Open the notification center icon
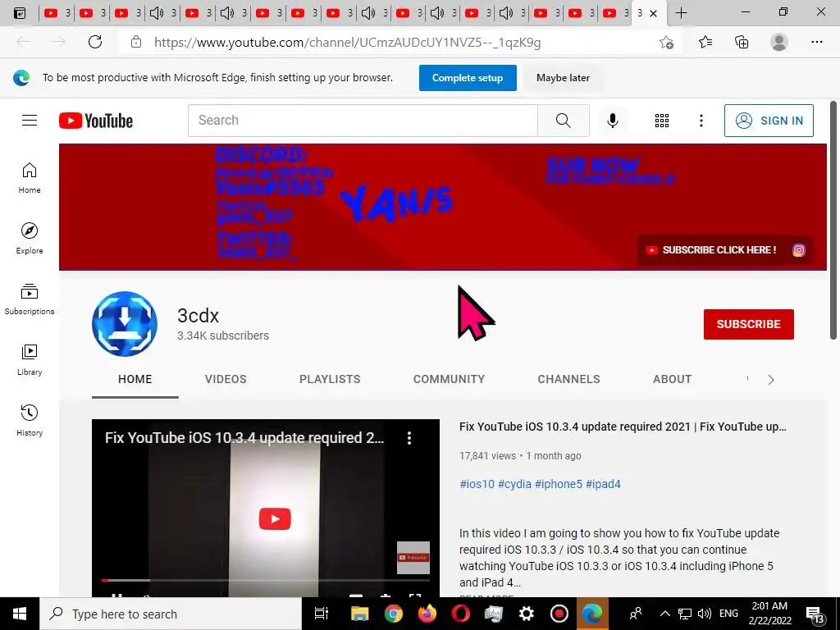Image resolution: width=840 pixels, height=630 pixels. [815, 615]
